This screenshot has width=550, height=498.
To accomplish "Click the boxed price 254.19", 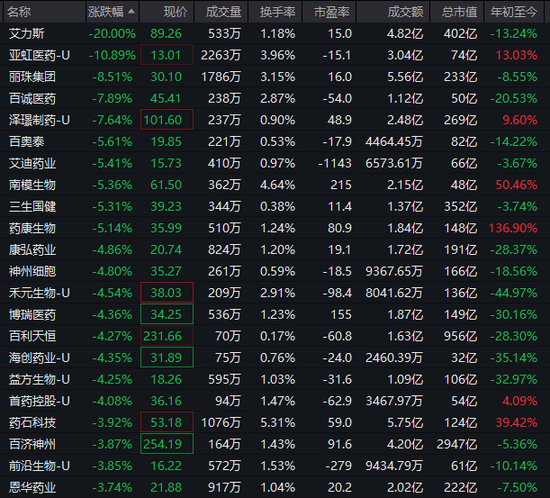I will point(167,444).
